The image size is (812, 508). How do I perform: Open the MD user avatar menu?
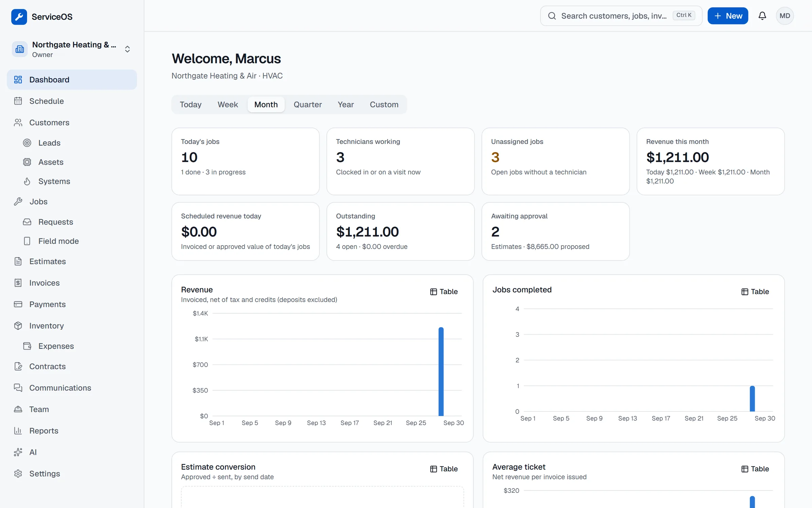[785, 16]
